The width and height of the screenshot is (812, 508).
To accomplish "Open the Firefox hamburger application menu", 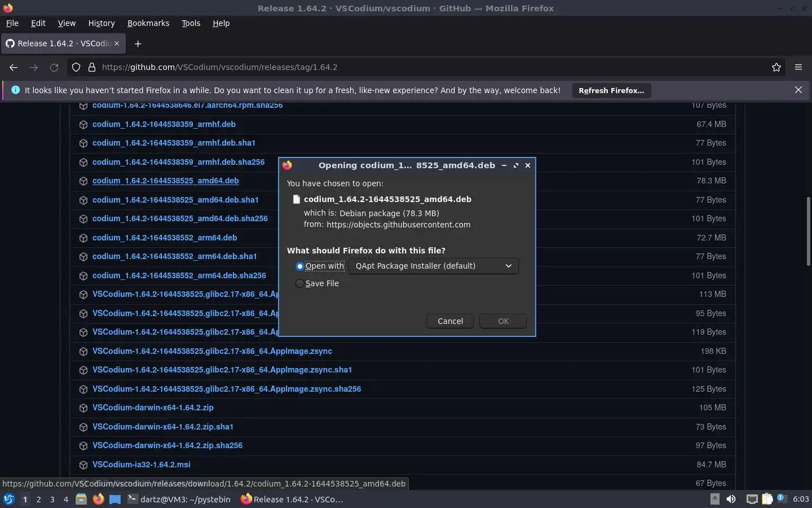I will click(798, 67).
